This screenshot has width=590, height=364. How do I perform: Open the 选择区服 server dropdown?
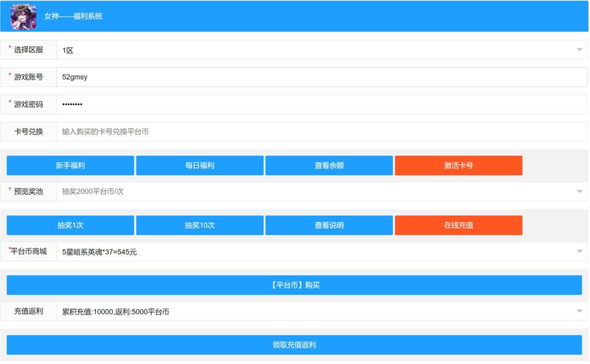click(x=322, y=50)
